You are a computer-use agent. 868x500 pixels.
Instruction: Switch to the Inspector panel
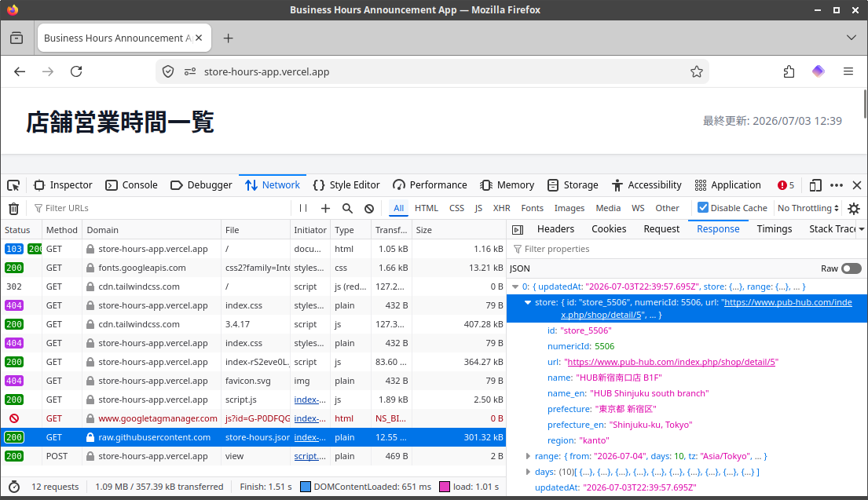pyautogui.click(x=63, y=185)
